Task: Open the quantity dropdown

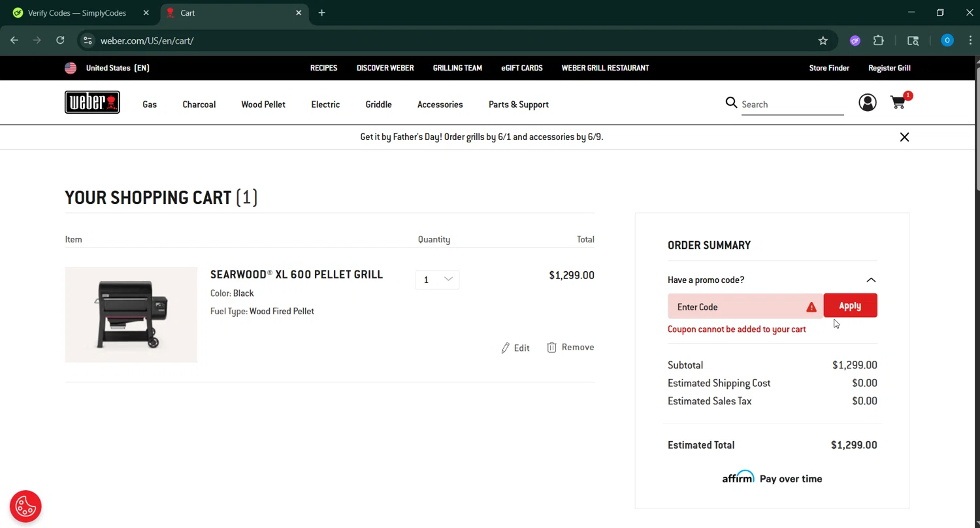Action: [437, 280]
